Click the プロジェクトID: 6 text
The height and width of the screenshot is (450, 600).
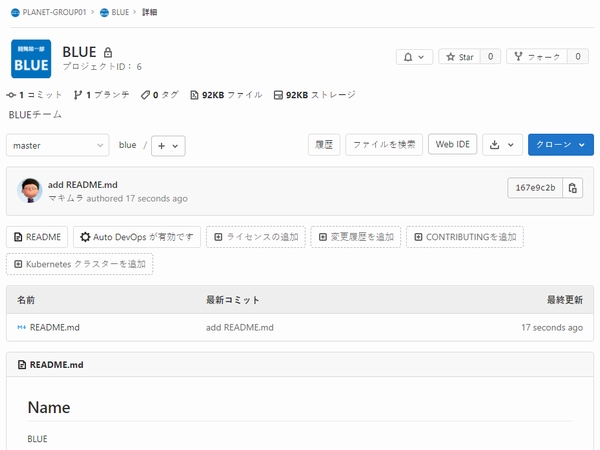pyautogui.click(x=102, y=67)
